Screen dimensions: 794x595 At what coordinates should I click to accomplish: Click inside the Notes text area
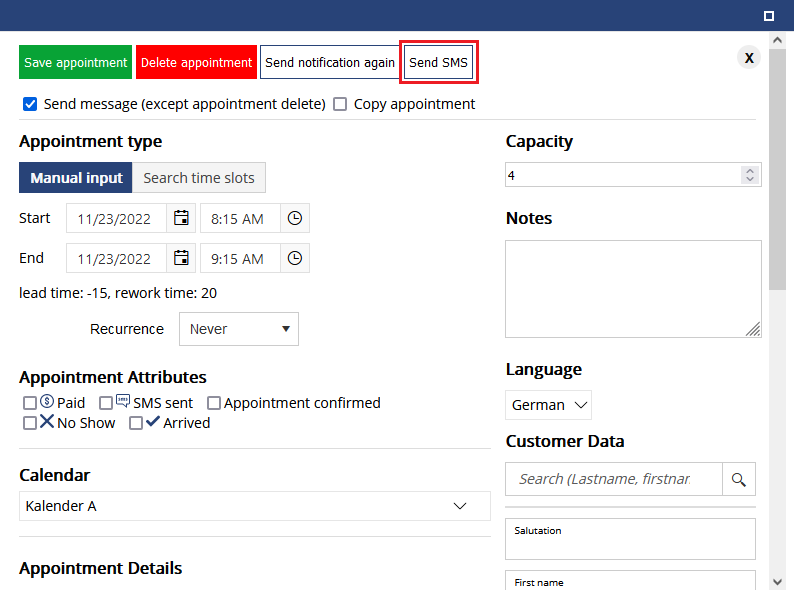click(633, 289)
